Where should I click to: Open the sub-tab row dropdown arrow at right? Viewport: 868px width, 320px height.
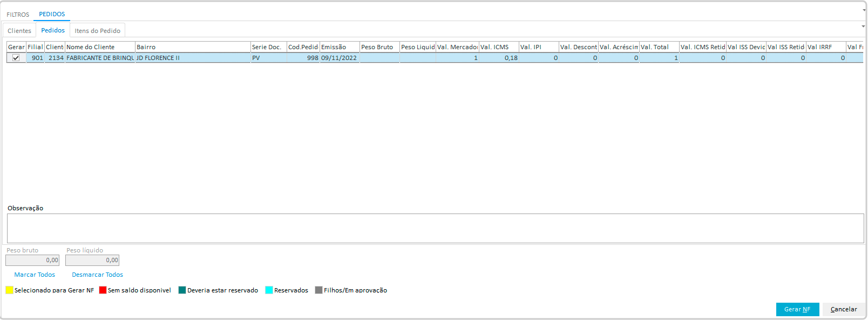pyautogui.click(x=863, y=26)
